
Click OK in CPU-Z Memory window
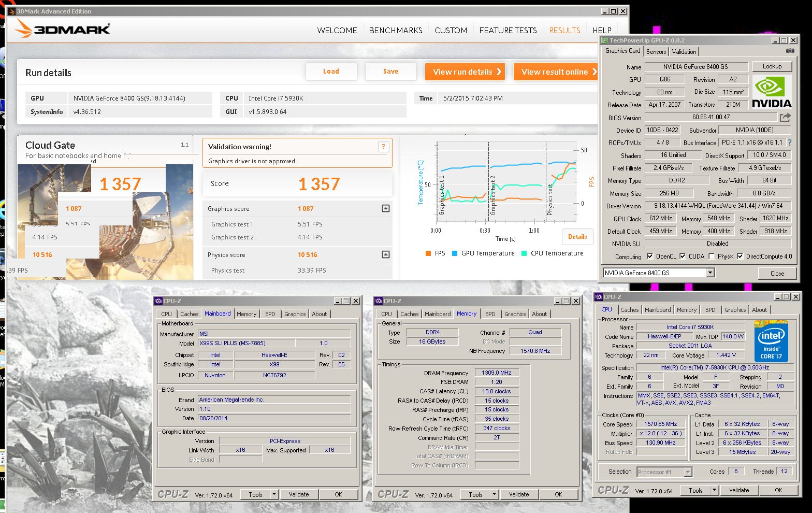coord(558,494)
